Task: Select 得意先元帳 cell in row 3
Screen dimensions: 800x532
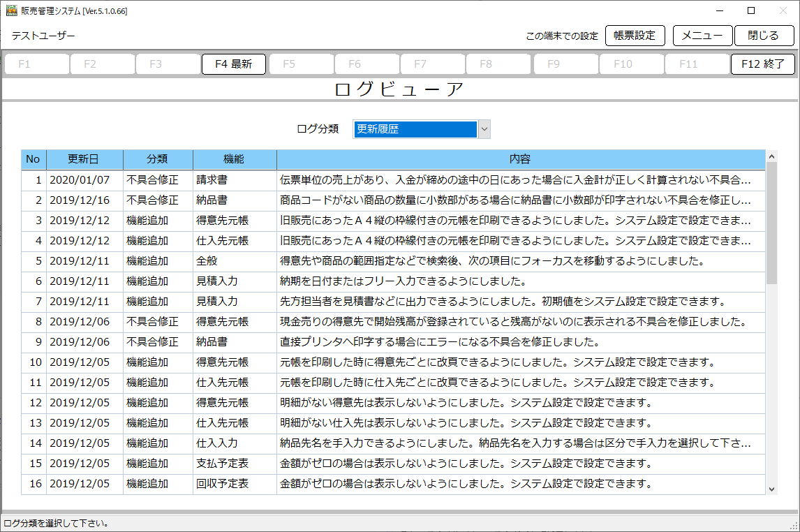Action: tap(235, 221)
